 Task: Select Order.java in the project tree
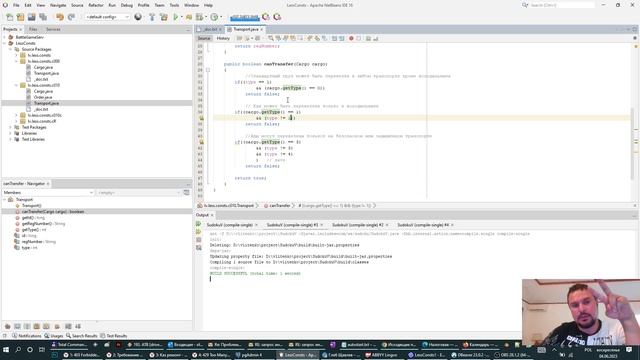(43, 98)
